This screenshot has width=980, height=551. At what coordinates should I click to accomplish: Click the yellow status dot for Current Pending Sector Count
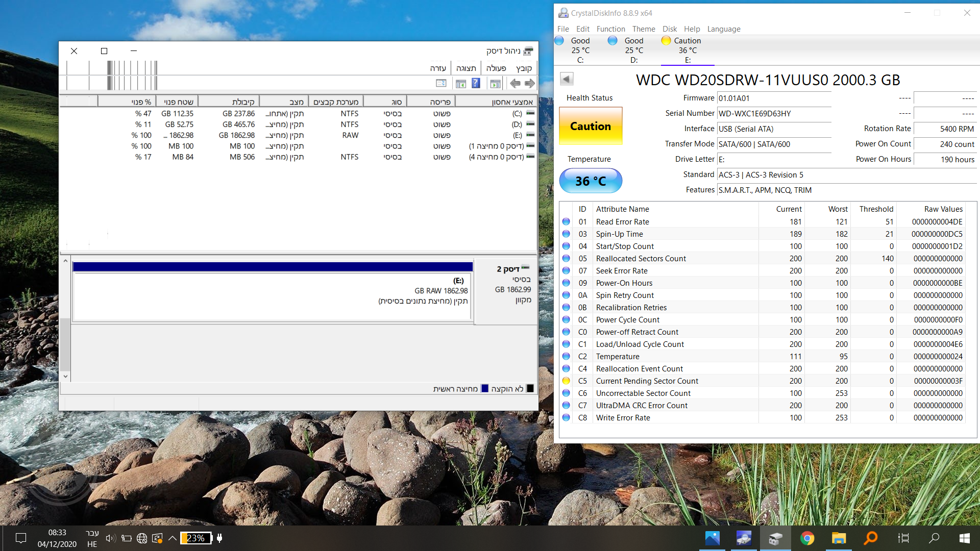click(x=566, y=381)
